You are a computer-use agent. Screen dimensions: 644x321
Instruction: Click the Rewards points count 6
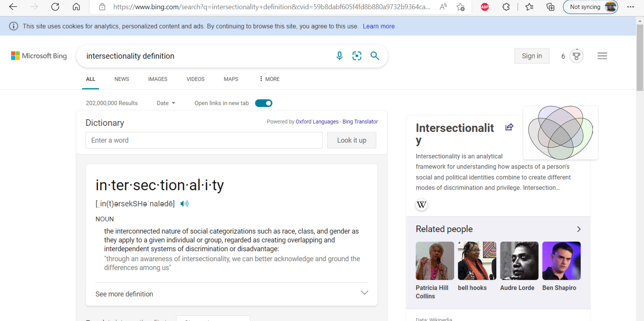[563, 56]
